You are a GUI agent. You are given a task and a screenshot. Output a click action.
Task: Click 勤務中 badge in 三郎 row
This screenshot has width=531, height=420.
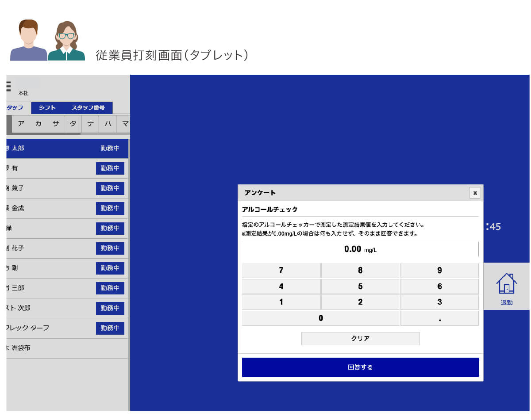point(110,288)
